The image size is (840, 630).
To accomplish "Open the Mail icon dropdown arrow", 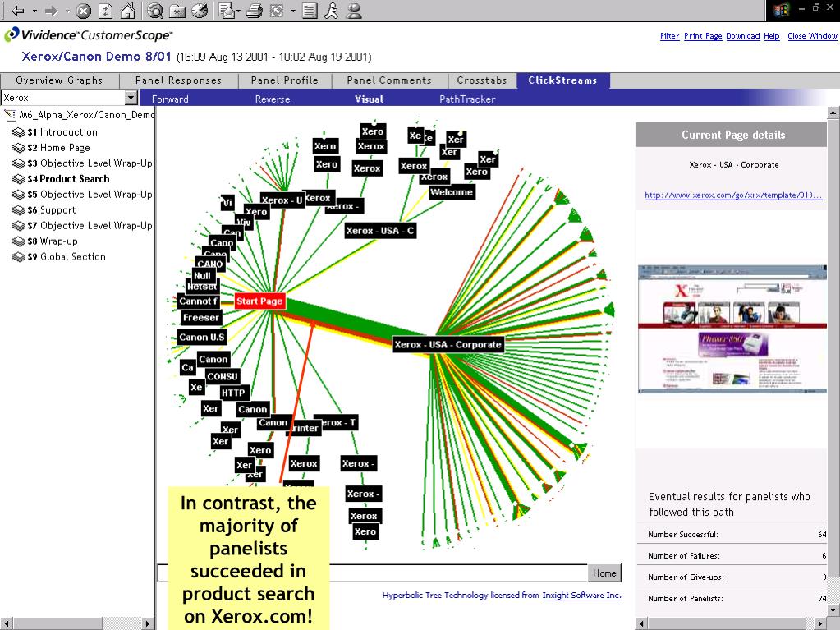I will click(x=238, y=11).
